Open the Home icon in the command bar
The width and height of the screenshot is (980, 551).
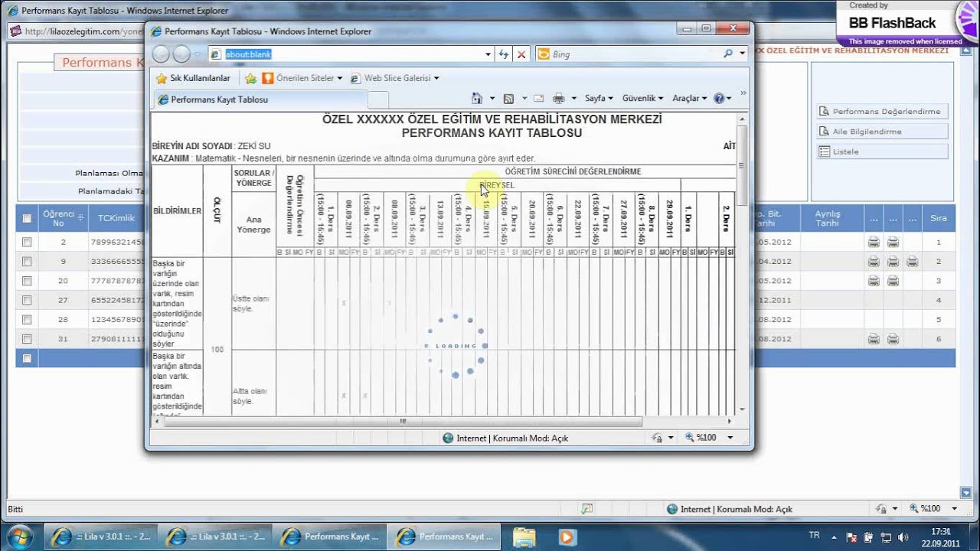click(477, 98)
